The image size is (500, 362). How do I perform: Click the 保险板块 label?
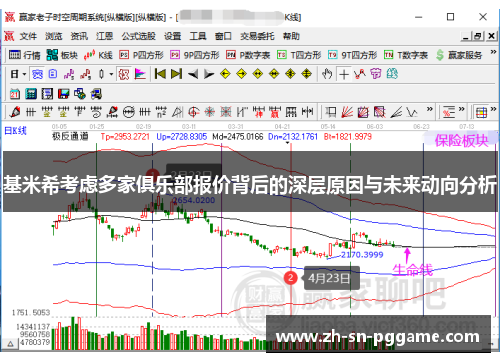coord(462,141)
